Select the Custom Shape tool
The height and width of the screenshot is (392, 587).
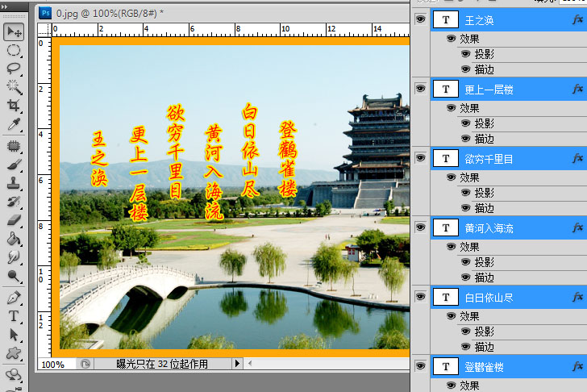point(14,352)
